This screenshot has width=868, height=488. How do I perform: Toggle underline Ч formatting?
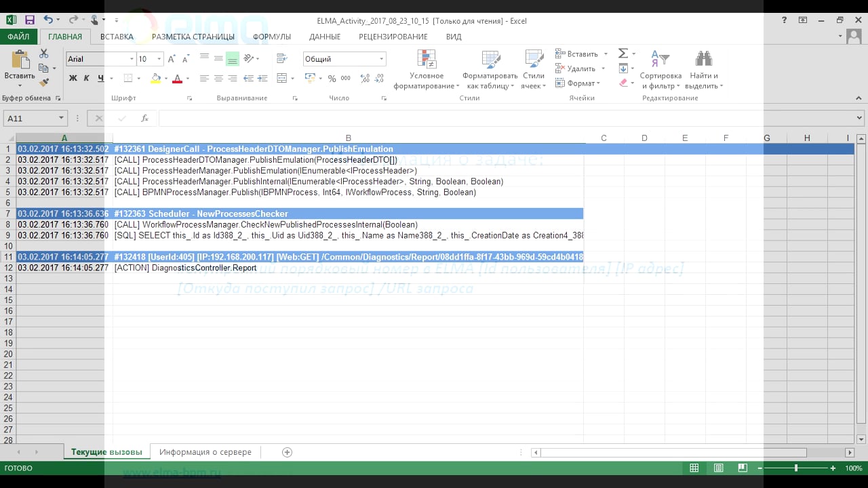pyautogui.click(x=100, y=79)
